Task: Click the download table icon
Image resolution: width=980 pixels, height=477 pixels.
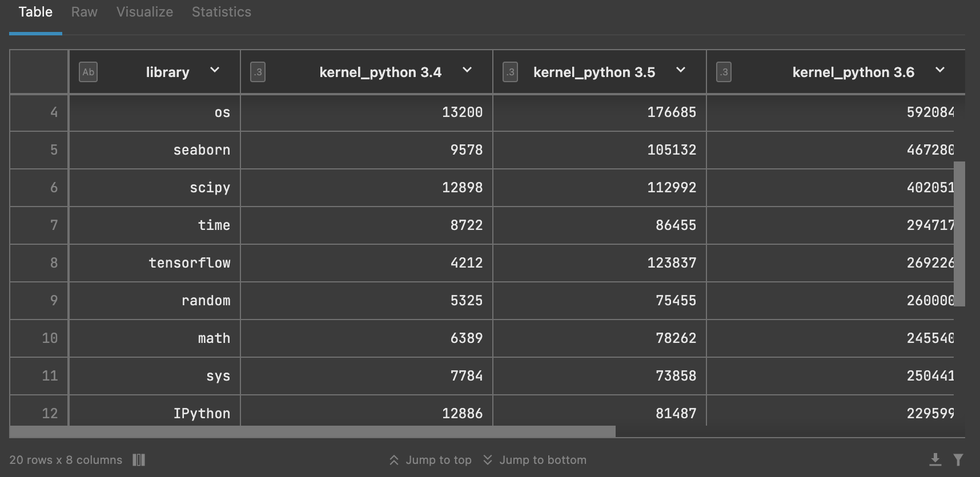Action: tap(935, 459)
